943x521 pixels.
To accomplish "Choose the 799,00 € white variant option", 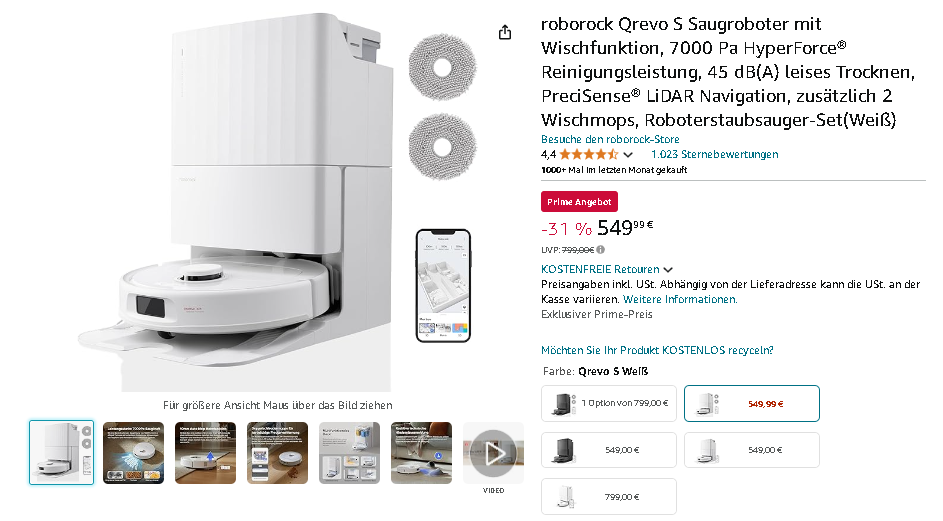I will 609,497.
